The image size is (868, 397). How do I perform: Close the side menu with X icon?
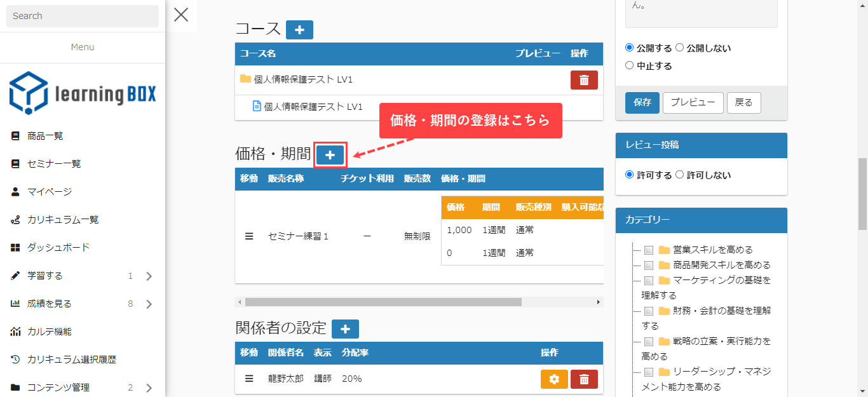click(181, 15)
